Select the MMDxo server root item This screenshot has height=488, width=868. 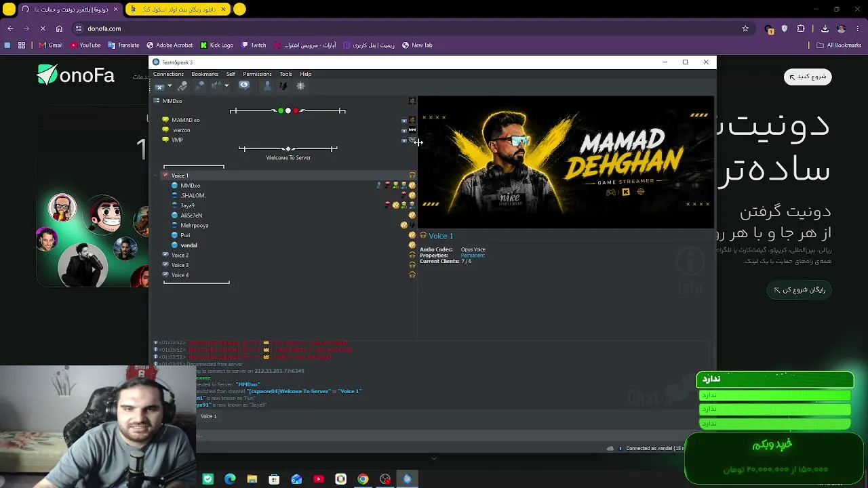click(x=172, y=101)
